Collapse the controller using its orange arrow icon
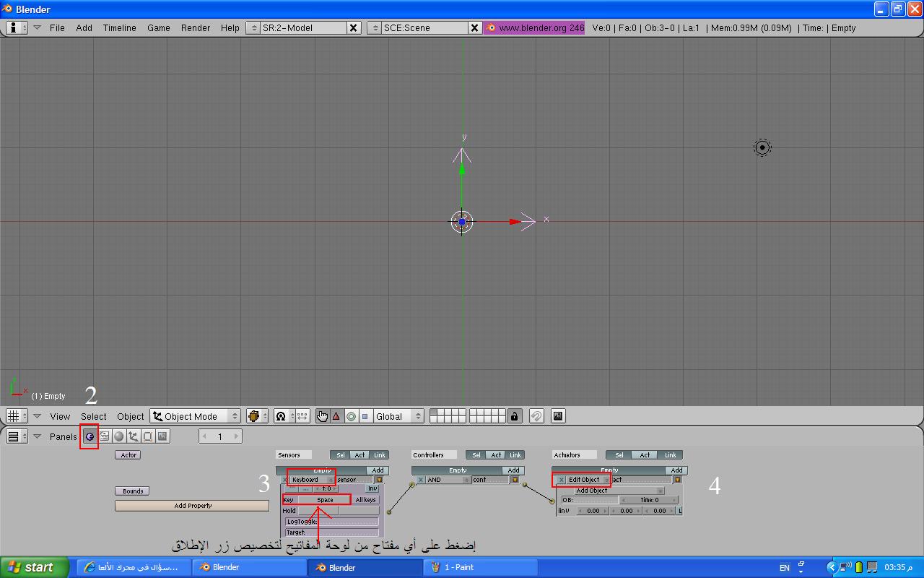Screen dimensions: 924x578 pyautogui.click(x=515, y=480)
